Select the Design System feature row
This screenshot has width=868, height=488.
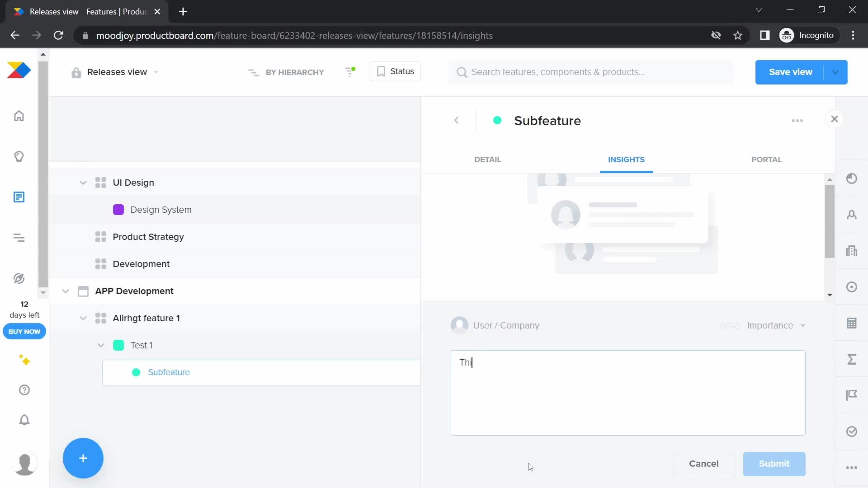(235, 210)
